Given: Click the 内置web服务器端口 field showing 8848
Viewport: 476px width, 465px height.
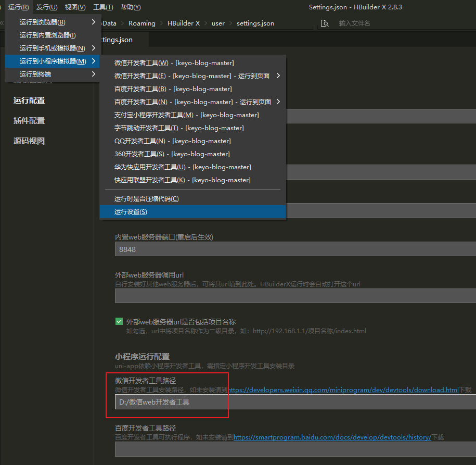Looking at the screenshot, I should (291, 249).
